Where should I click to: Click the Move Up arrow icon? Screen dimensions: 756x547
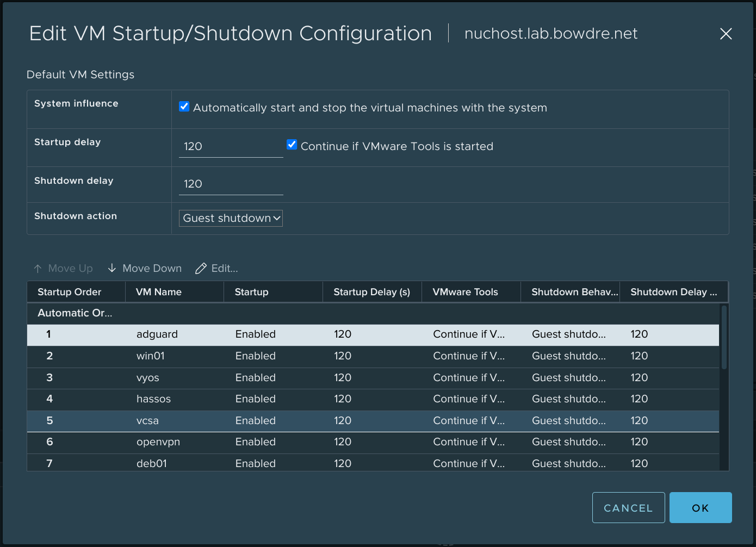(38, 269)
